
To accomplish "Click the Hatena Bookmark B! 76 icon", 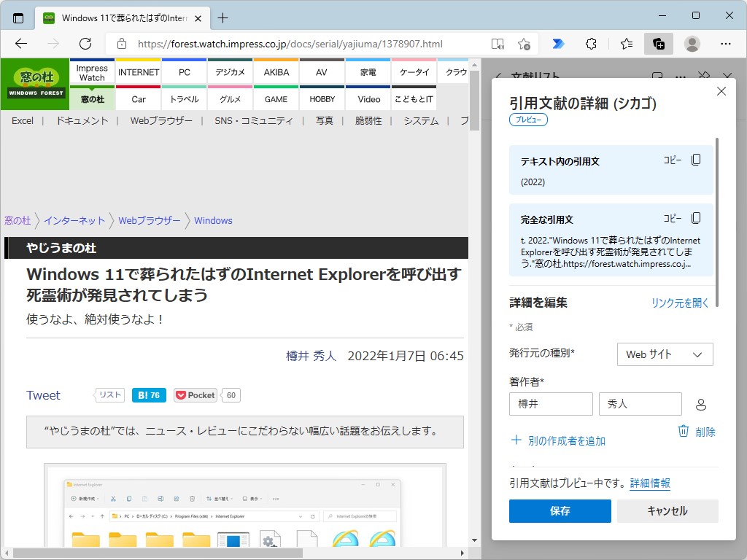I will (x=149, y=394).
